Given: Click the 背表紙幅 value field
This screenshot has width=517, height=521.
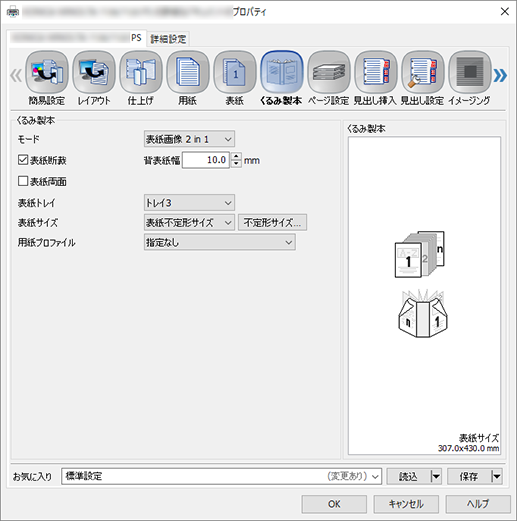Looking at the screenshot, I should click(206, 160).
